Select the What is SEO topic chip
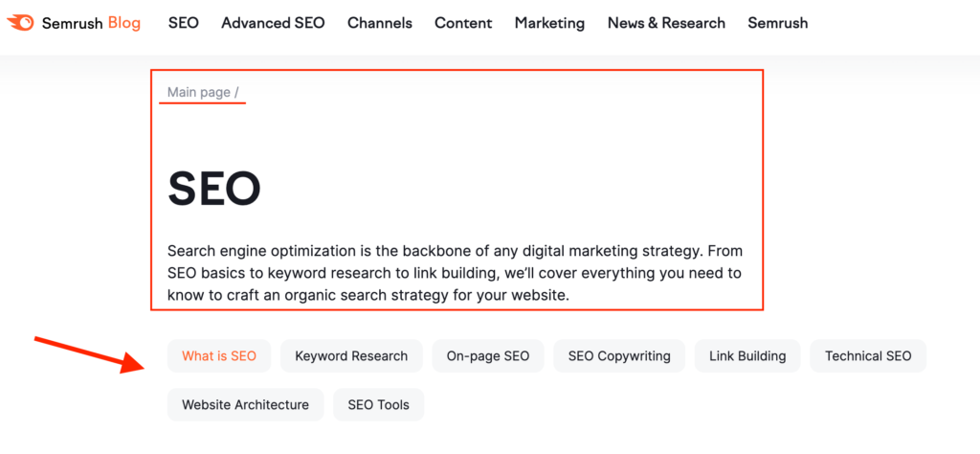Image resolution: width=980 pixels, height=454 pixels. pos(219,356)
